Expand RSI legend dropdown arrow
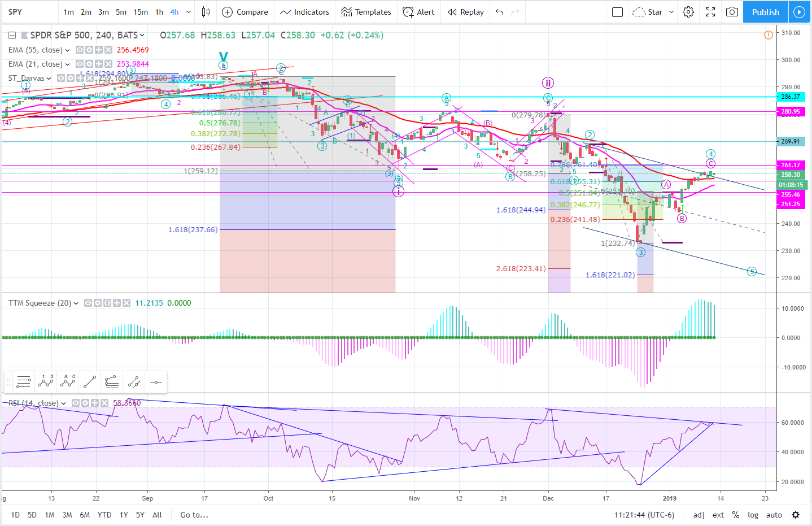The image size is (812, 526). 64,403
